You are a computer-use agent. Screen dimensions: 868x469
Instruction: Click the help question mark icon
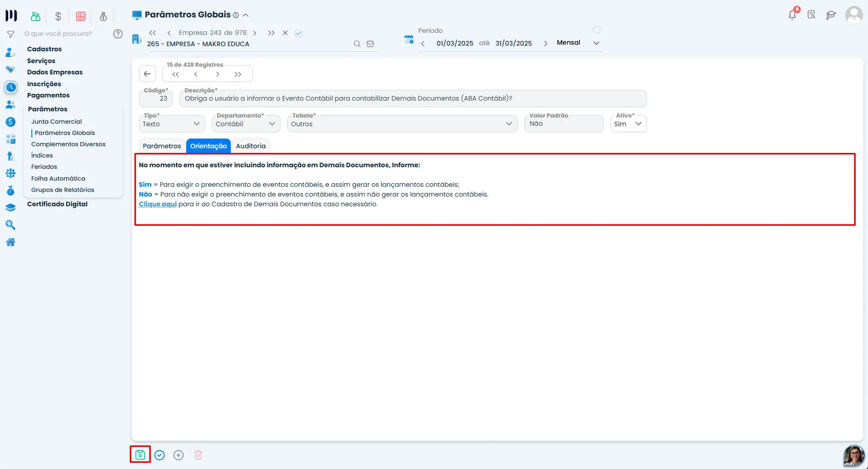(118, 34)
